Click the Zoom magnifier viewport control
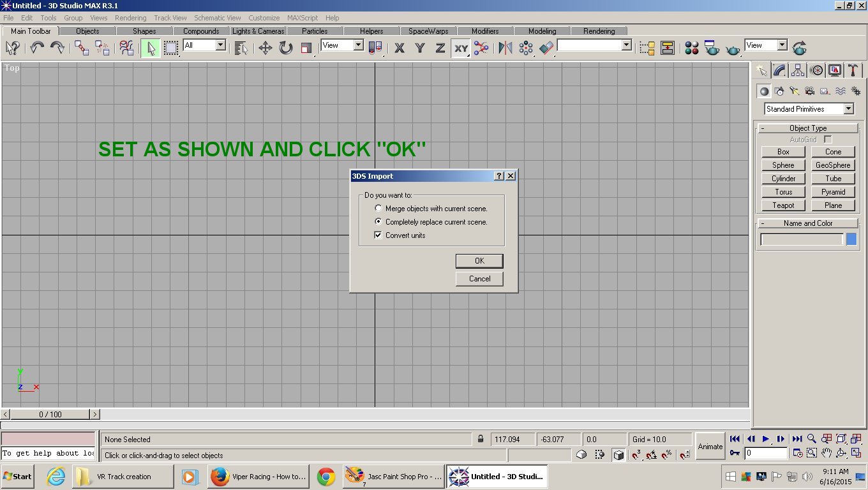This screenshot has height=490, width=868. [812, 439]
